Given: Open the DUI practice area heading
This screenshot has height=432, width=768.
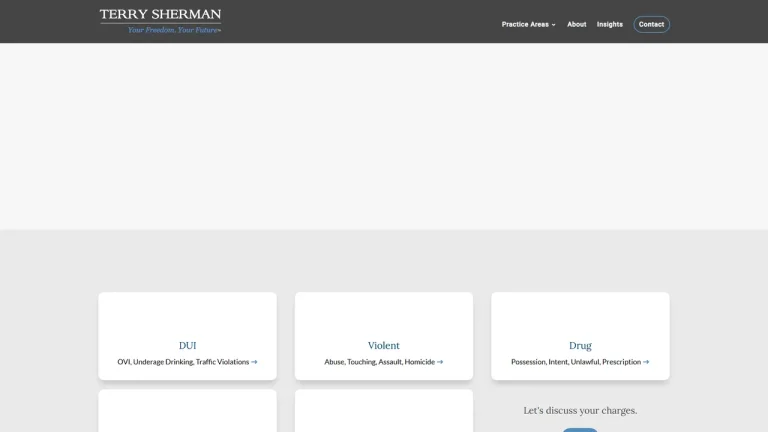Looking at the screenshot, I should click(x=188, y=345).
